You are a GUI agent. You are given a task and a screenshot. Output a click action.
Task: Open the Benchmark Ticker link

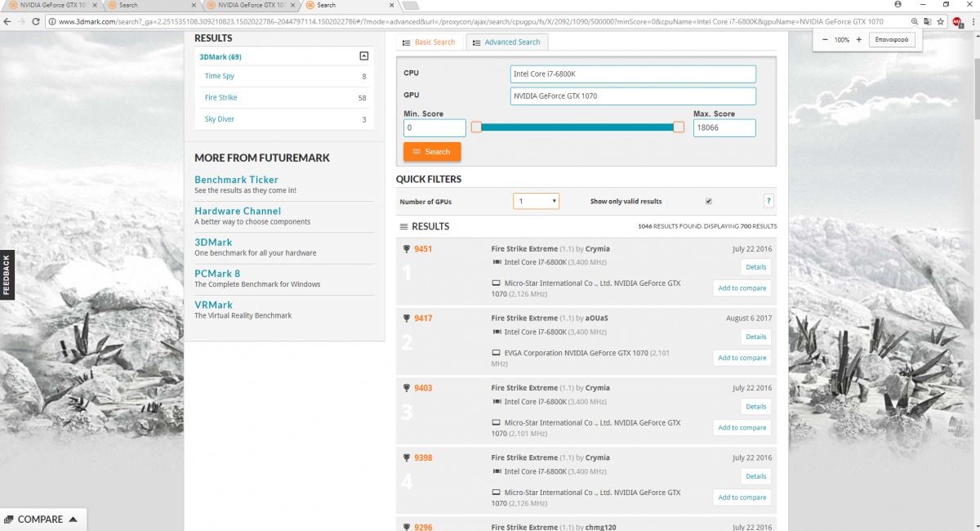click(x=236, y=180)
